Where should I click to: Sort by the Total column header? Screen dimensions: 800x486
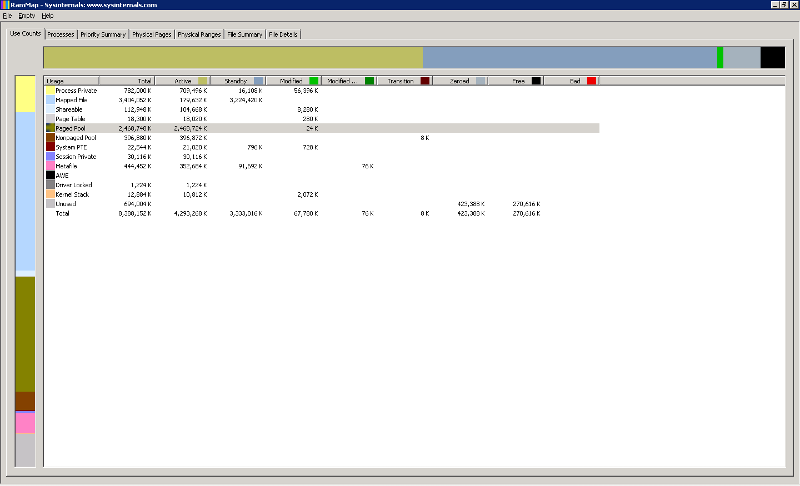point(127,81)
